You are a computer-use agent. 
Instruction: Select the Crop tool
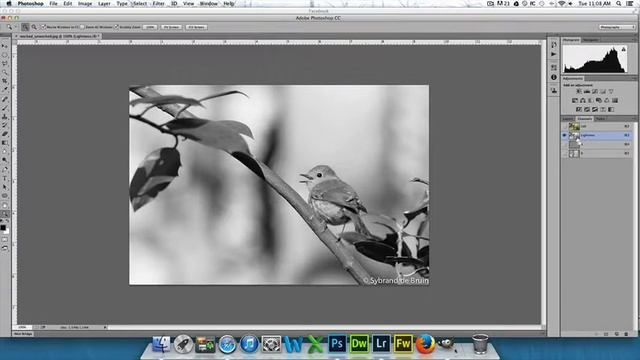5,81
